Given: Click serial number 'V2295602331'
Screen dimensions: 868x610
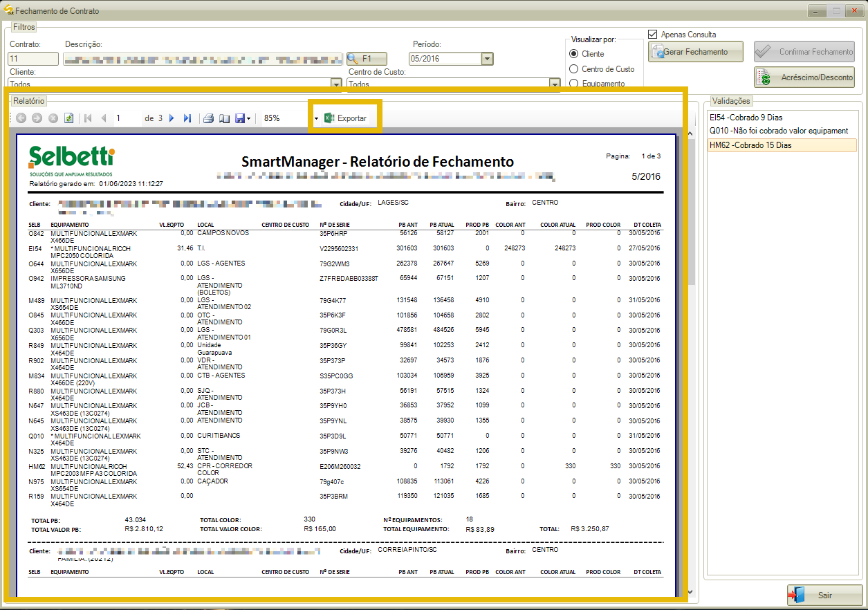Looking at the screenshot, I should 339,248.
